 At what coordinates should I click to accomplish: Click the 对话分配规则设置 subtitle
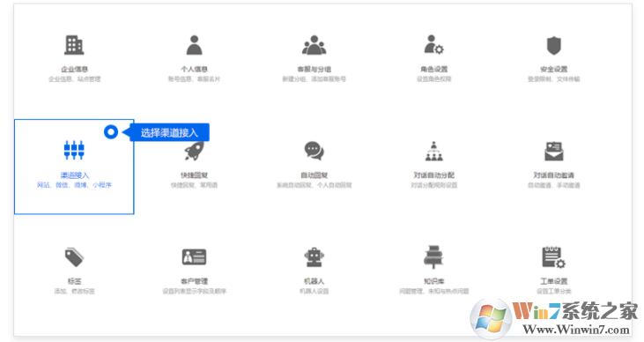[x=433, y=185]
